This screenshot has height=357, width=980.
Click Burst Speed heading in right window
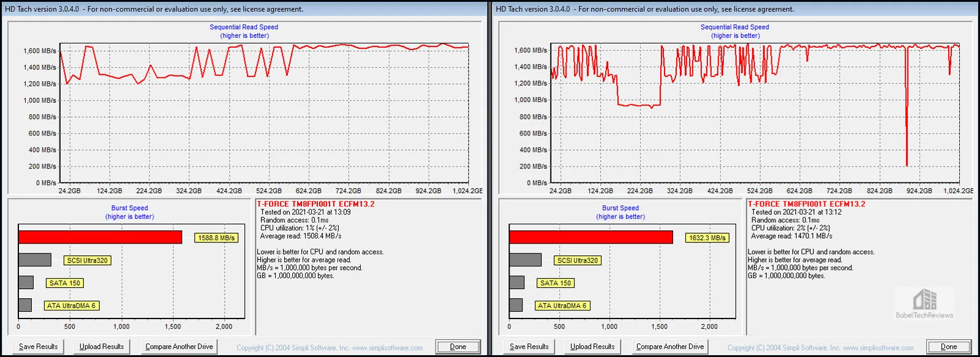pos(620,208)
